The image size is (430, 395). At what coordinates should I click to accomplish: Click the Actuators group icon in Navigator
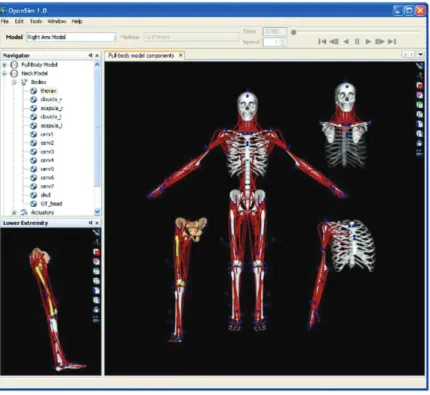pos(24,212)
